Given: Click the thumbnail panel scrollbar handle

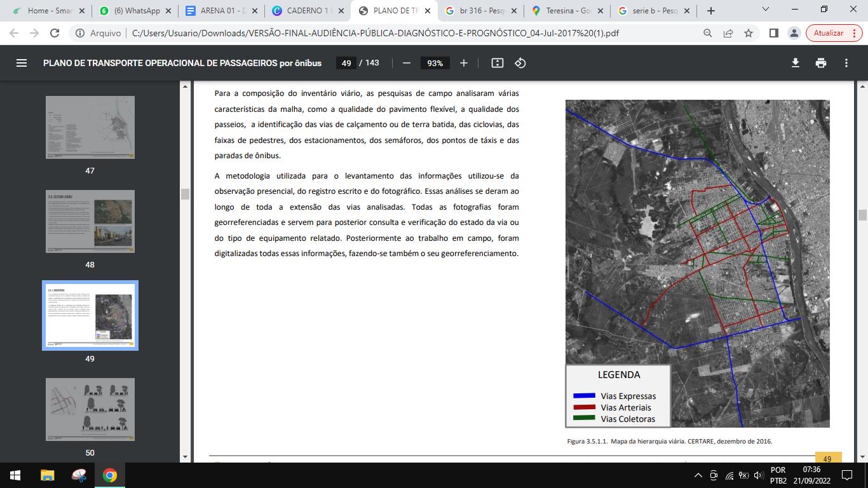Looking at the screenshot, I should (185, 194).
